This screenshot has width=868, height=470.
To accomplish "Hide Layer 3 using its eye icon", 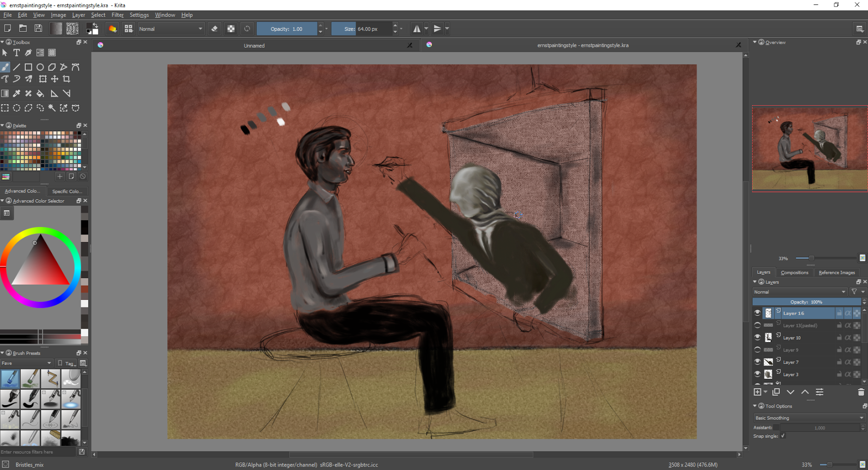I will pyautogui.click(x=758, y=374).
